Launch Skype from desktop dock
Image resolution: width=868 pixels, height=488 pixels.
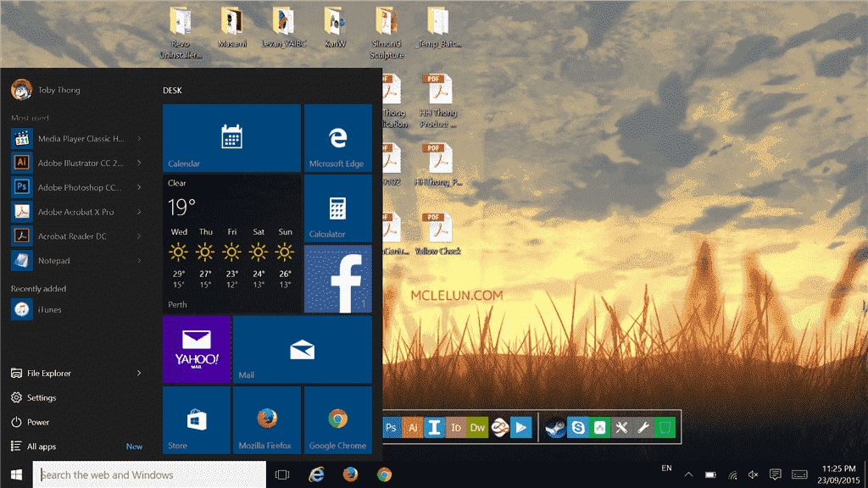[577, 427]
